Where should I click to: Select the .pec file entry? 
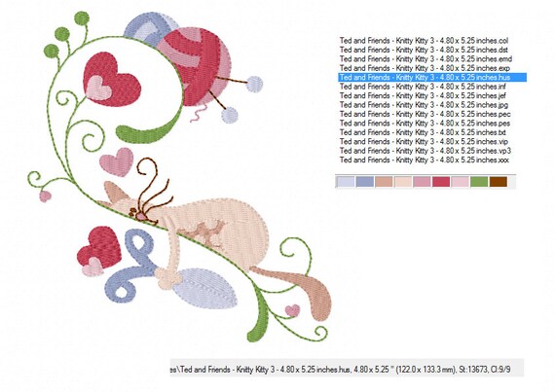coord(425,114)
